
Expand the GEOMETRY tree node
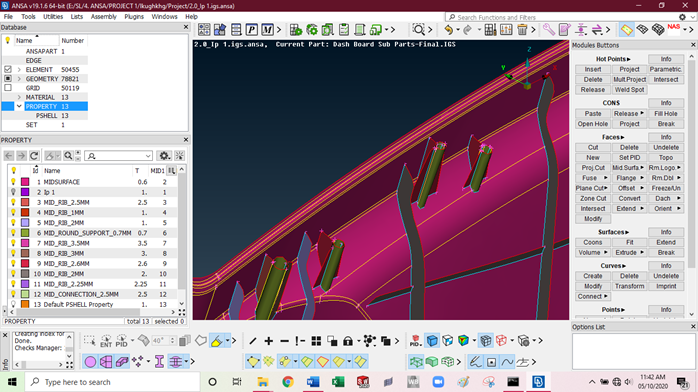coord(19,79)
